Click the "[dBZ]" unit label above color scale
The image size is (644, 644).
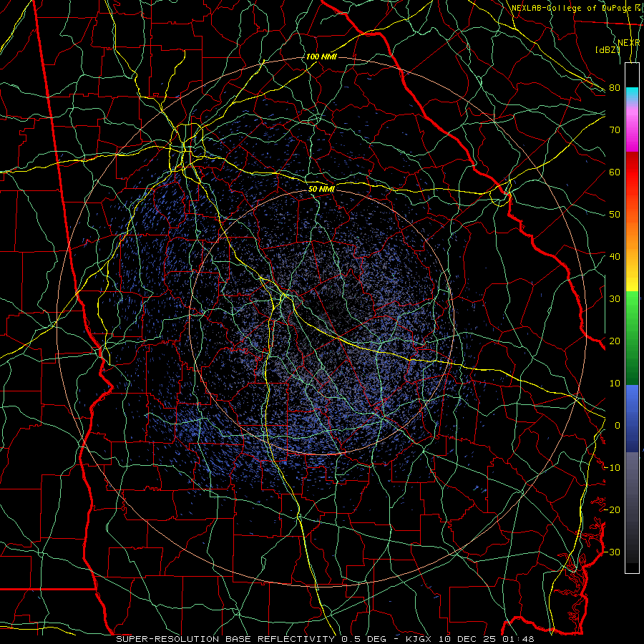pyautogui.click(x=608, y=50)
